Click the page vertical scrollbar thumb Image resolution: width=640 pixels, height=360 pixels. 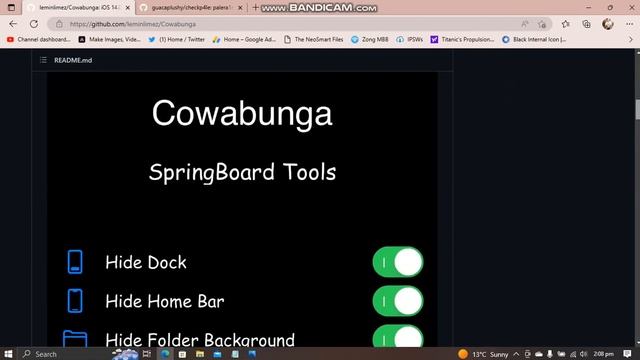(638, 109)
